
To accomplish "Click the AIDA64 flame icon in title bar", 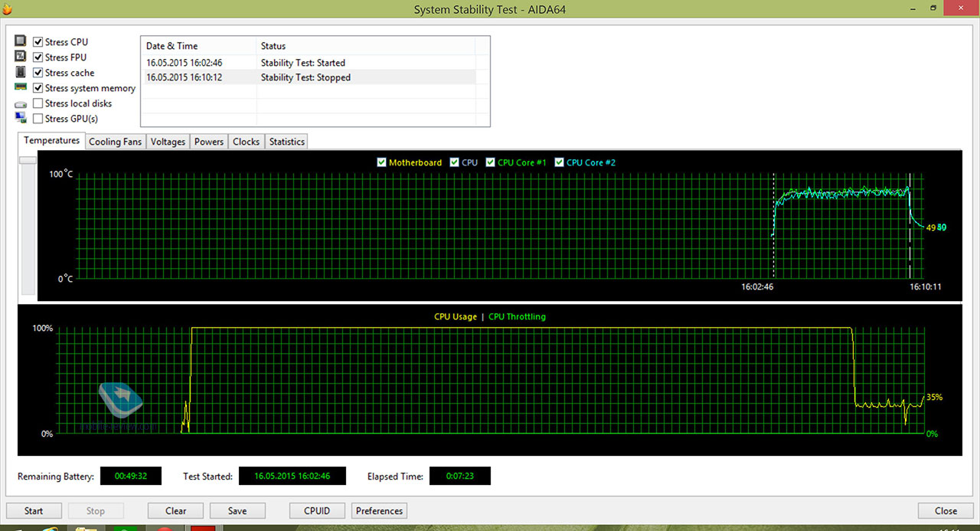I will [7, 9].
